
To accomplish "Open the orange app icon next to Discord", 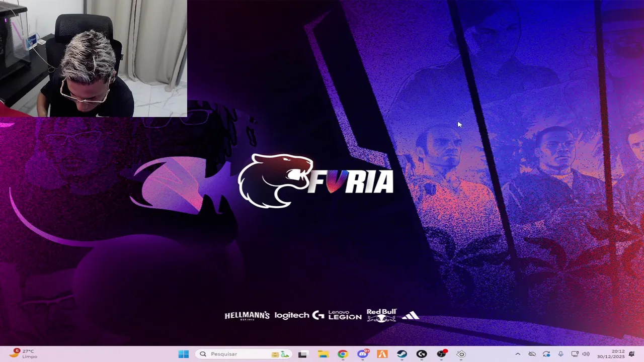I will point(382,354).
